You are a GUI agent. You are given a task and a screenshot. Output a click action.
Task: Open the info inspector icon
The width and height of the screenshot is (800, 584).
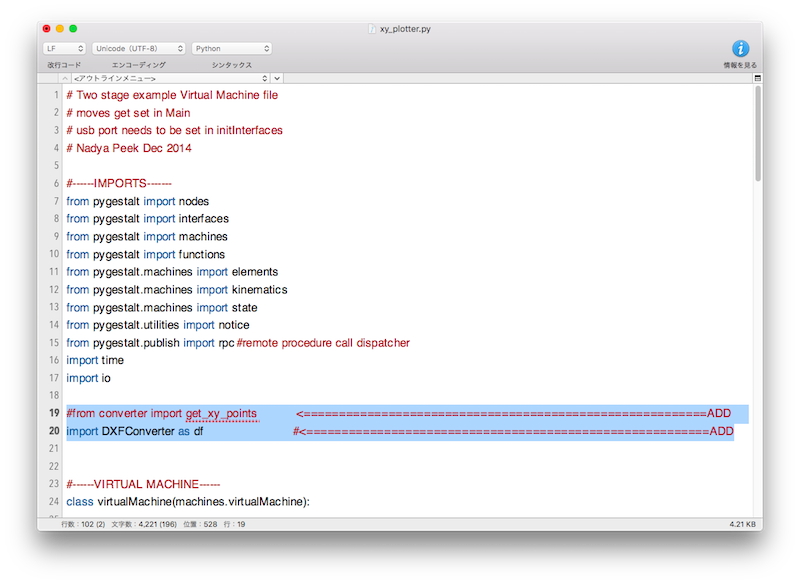click(x=740, y=48)
